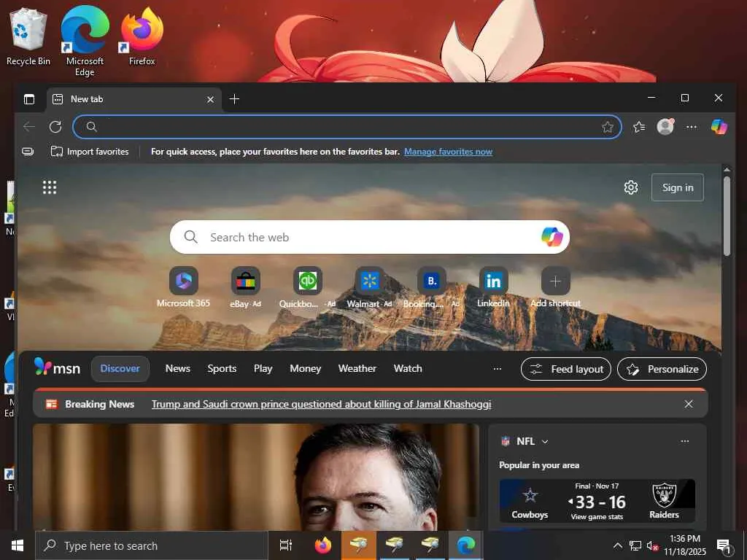The width and height of the screenshot is (747, 560).
Task: Click the taskbar Type here to search box
Action: [152, 545]
